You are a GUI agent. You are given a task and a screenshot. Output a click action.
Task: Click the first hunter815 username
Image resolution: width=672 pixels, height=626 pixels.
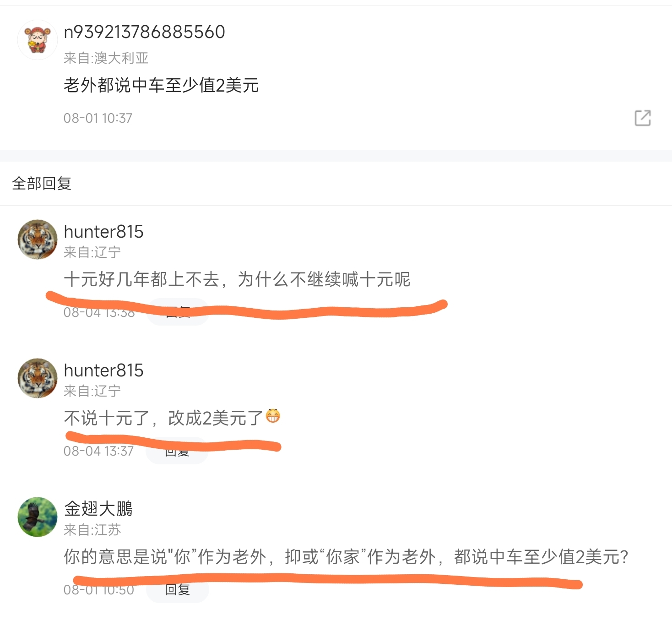(x=104, y=232)
